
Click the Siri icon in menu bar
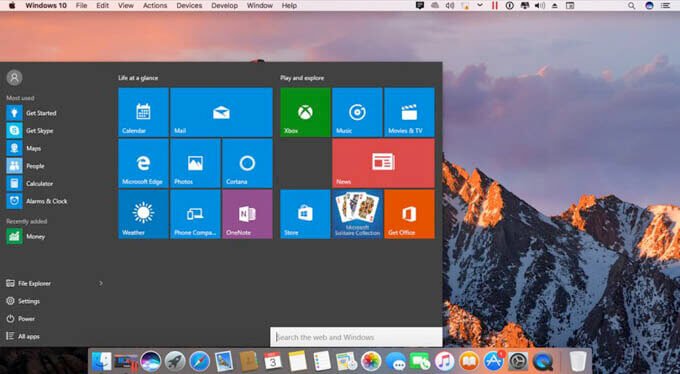pyautogui.click(x=649, y=6)
